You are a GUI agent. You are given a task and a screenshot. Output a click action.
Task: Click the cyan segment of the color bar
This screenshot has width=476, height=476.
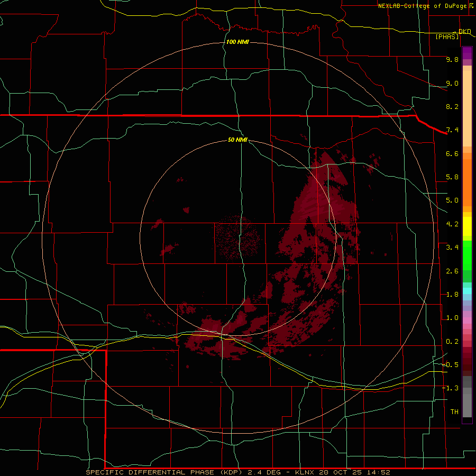tap(467, 291)
